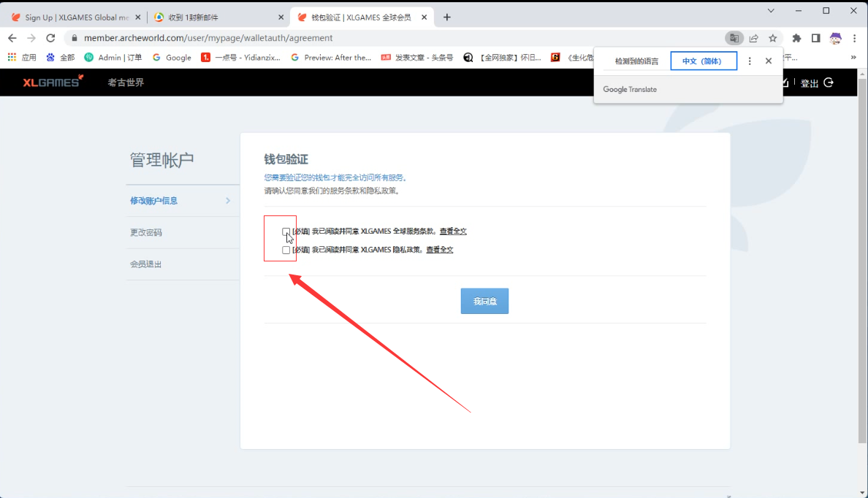Open the side panel icon in toolbar

click(x=815, y=38)
